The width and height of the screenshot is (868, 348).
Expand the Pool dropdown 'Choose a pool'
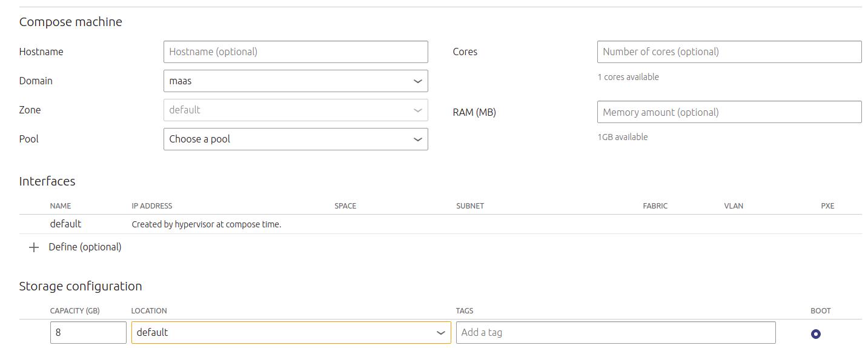tap(296, 139)
